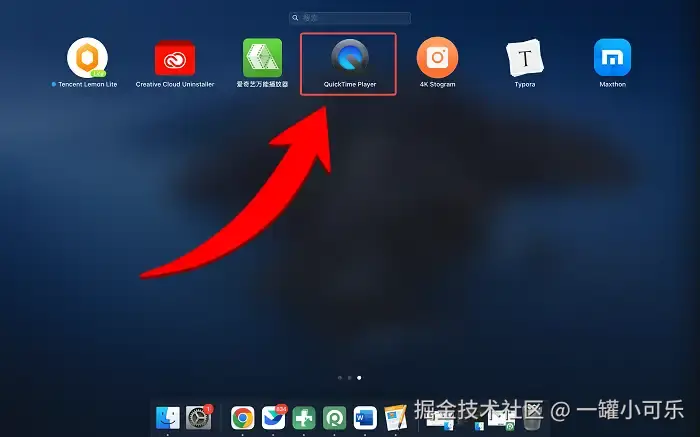Image resolution: width=700 pixels, height=437 pixels.
Task: Click the "Tencent Lemon Lite" label
Action: [88, 84]
